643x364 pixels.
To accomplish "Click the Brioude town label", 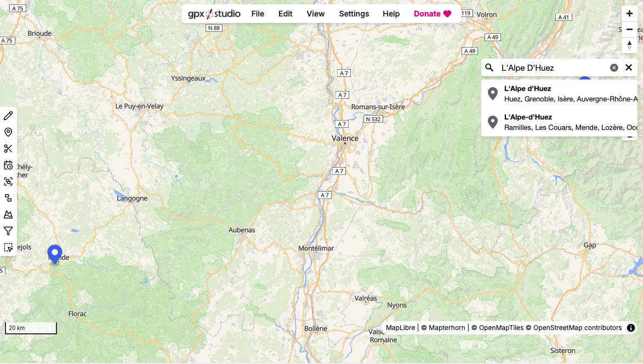I will pyautogui.click(x=39, y=33).
